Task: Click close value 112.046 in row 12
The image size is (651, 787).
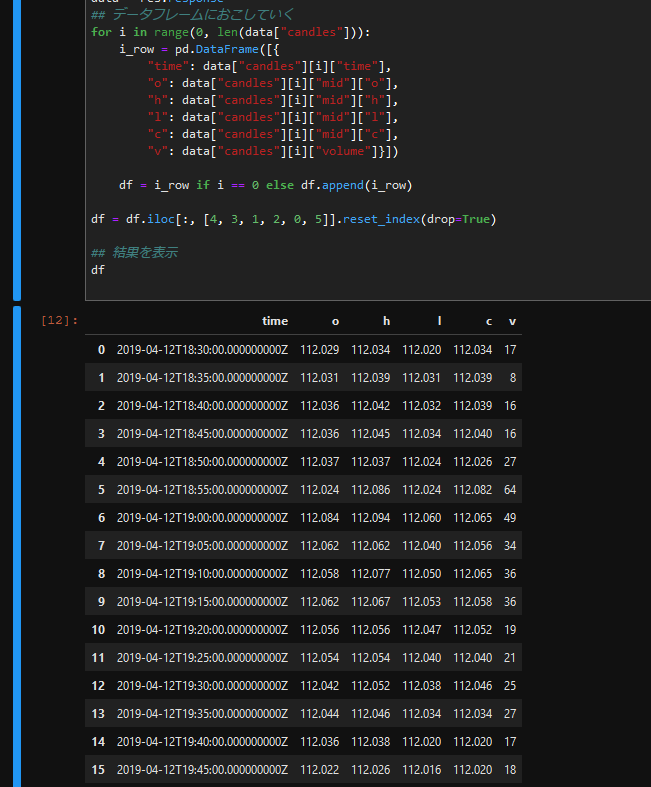Action: point(473,686)
